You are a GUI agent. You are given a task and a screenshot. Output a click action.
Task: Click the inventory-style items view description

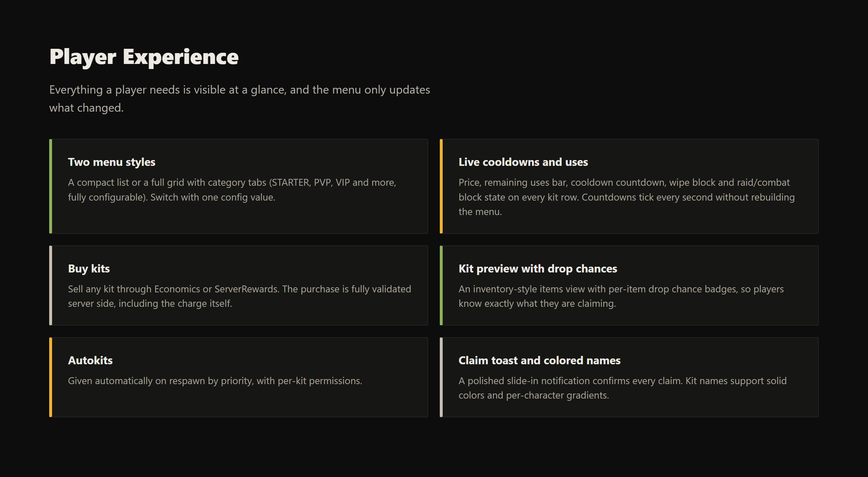(x=621, y=296)
